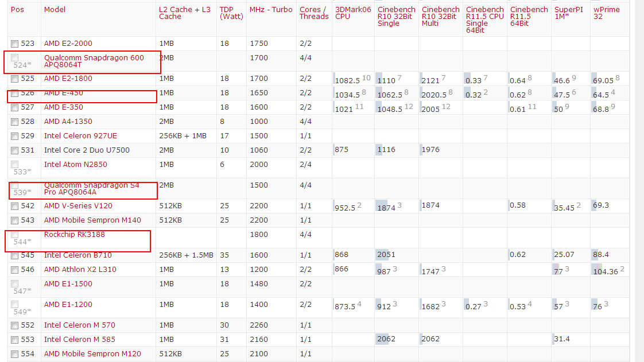The height and width of the screenshot is (362, 644).
Task: Click the 69.05 wPrime value
Action: click(x=603, y=80)
